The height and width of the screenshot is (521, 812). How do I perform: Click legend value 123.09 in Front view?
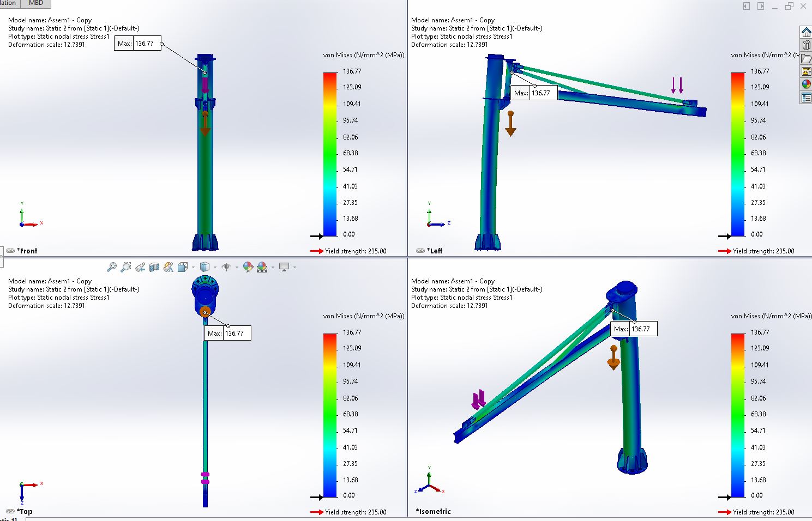[352, 87]
